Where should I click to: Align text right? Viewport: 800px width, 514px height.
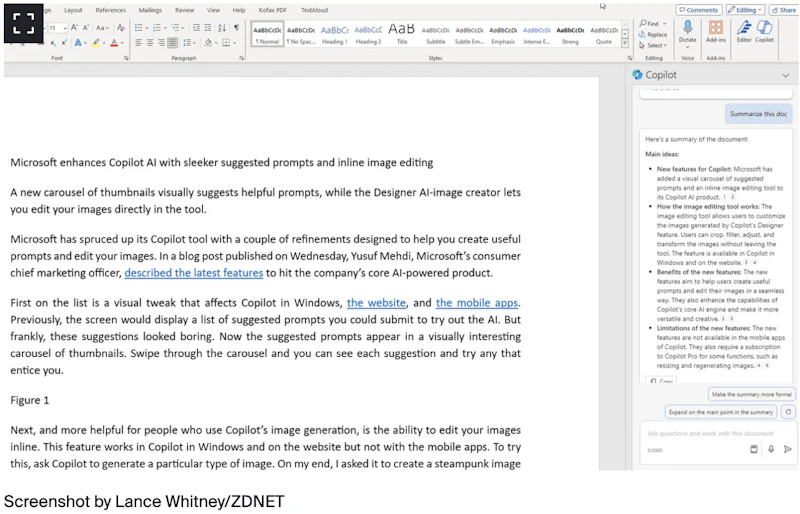[x=161, y=43]
